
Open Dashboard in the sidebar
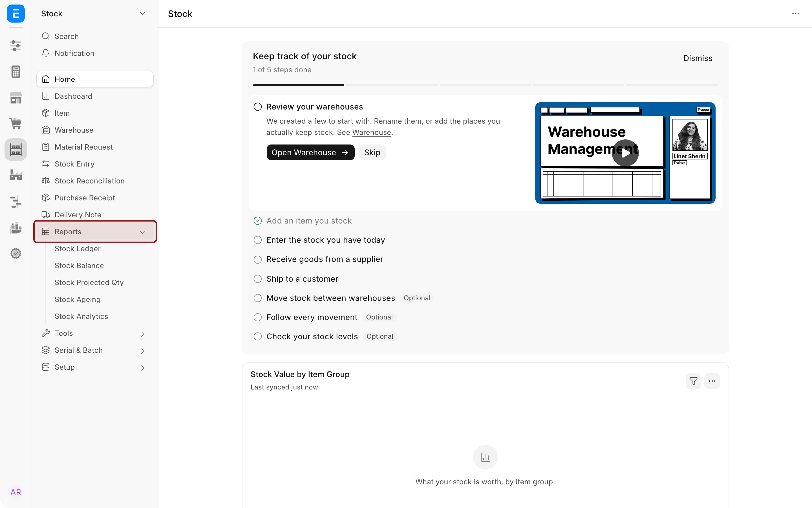point(95,96)
